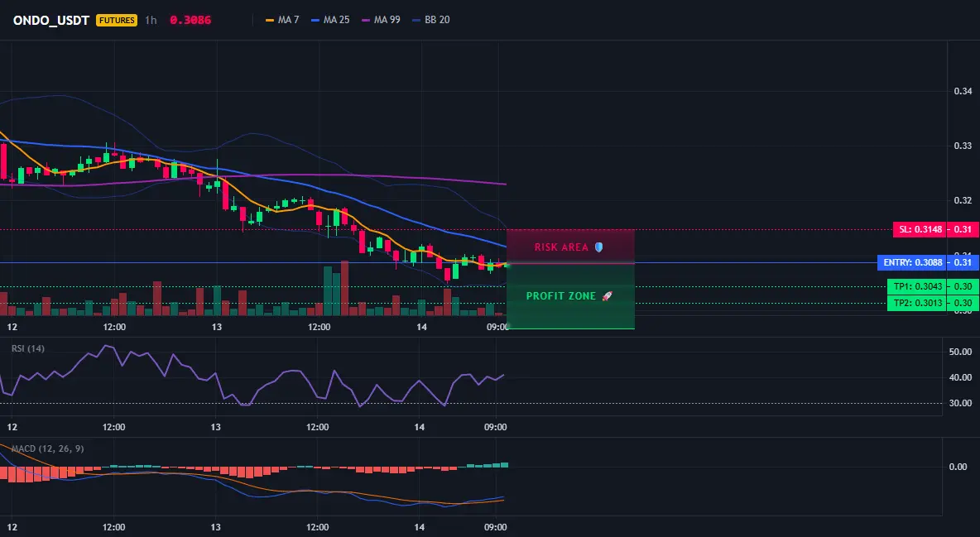Click the shield icon in the risk area
The width and height of the screenshot is (980, 537).
coord(598,247)
